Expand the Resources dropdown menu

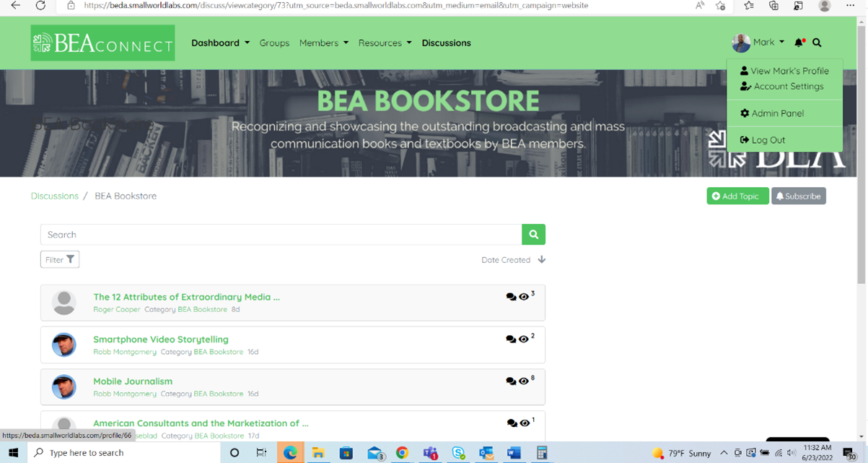tap(385, 43)
